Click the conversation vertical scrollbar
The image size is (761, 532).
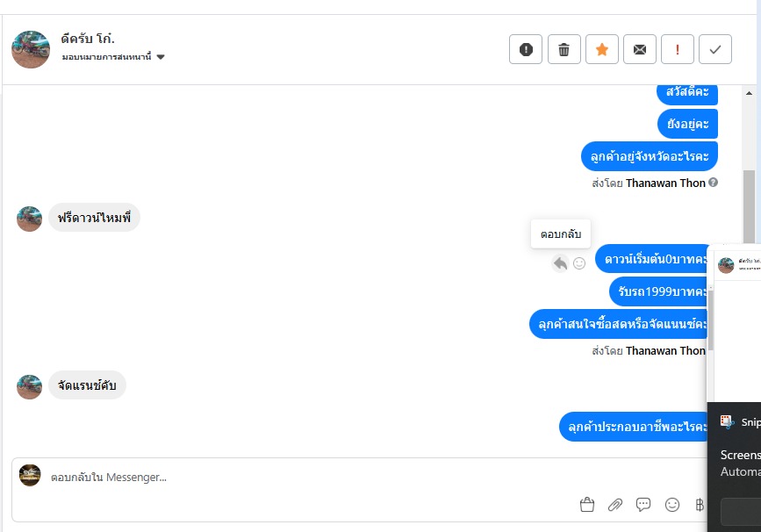[749, 202]
